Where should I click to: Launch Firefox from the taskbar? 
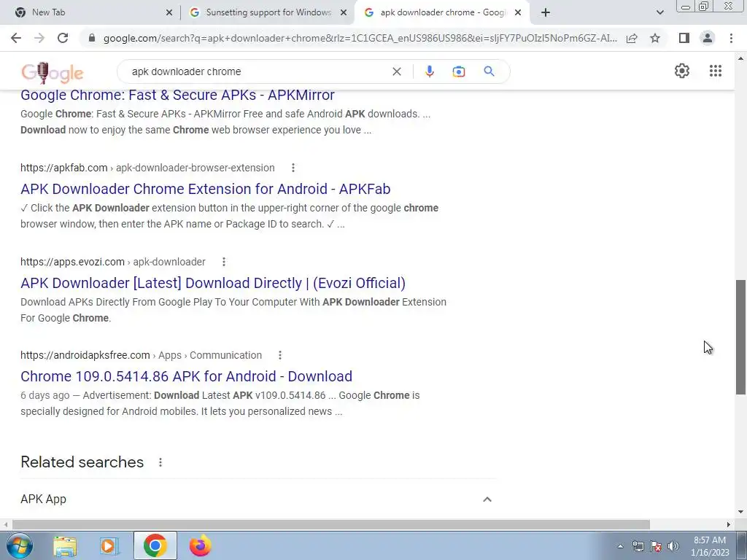pyautogui.click(x=200, y=545)
